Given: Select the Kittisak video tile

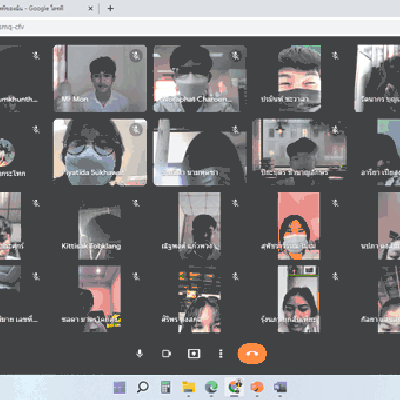Looking at the screenshot, I should click(99, 226).
